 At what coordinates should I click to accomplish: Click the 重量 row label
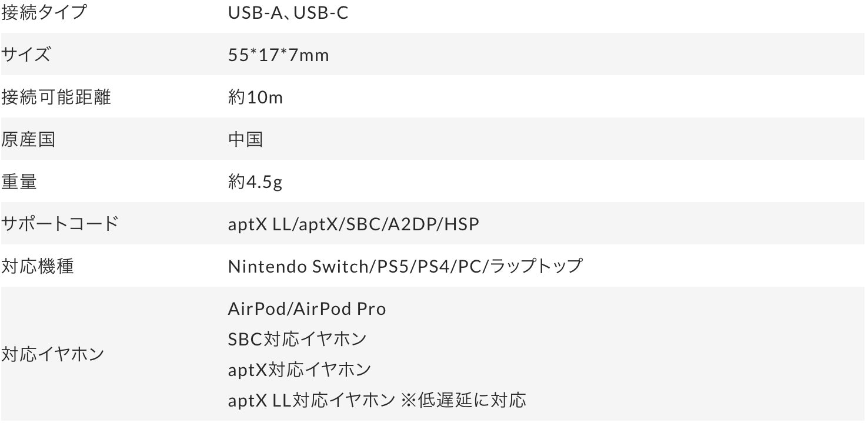point(19,182)
